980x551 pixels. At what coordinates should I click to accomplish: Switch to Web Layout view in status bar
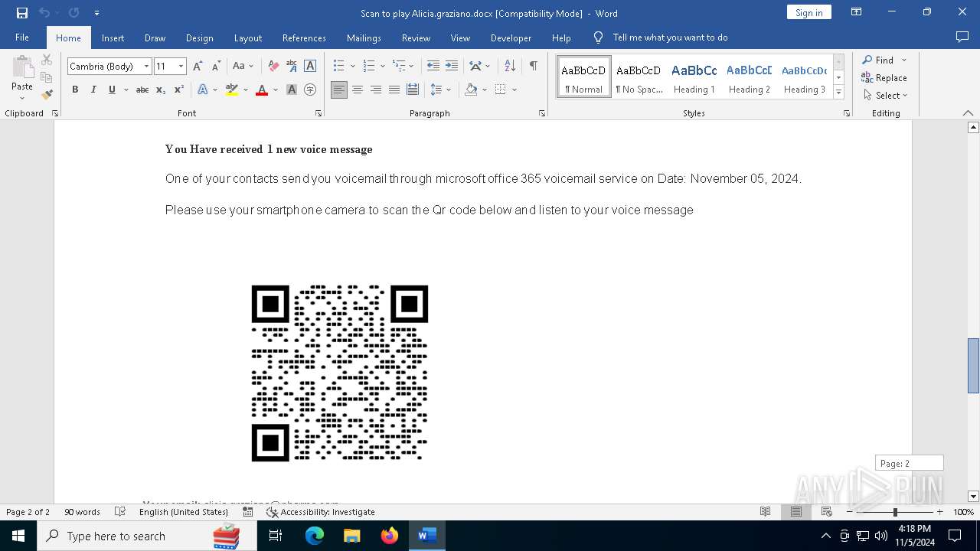tap(827, 512)
